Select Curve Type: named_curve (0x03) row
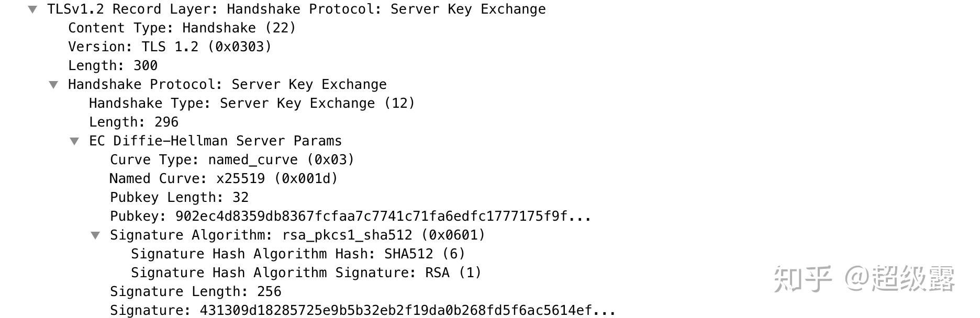Viewport: 980px width, 318px height. coord(232,160)
